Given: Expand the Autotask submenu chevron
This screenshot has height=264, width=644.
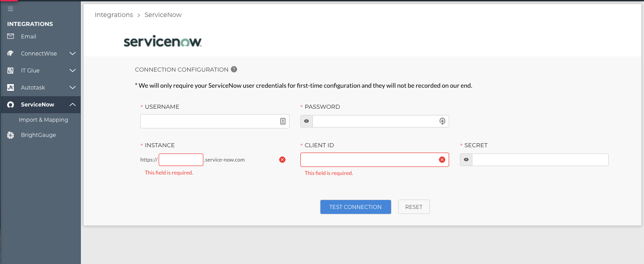Looking at the screenshot, I should (x=73, y=88).
